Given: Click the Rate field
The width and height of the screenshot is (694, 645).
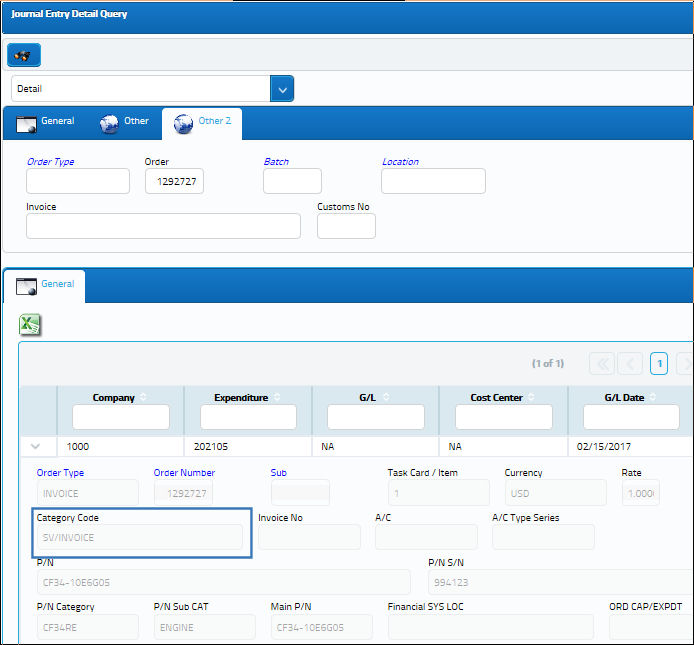Looking at the screenshot, I should click(640, 493).
